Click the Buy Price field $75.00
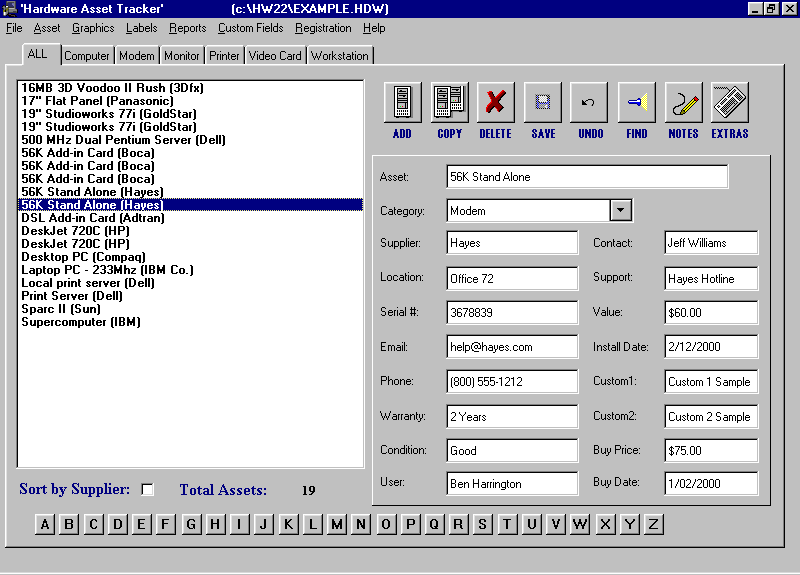800x575 pixels. 711,451
